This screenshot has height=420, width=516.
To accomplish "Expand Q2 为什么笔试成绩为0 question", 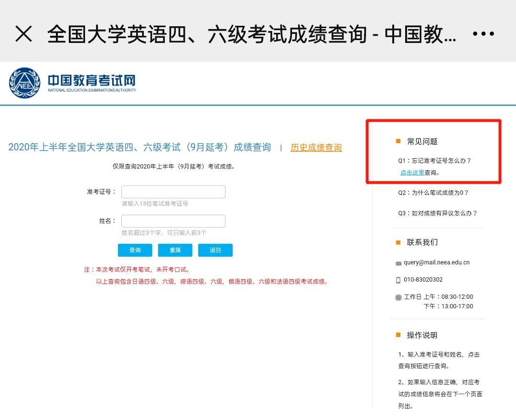I will (x=433, y=193).
